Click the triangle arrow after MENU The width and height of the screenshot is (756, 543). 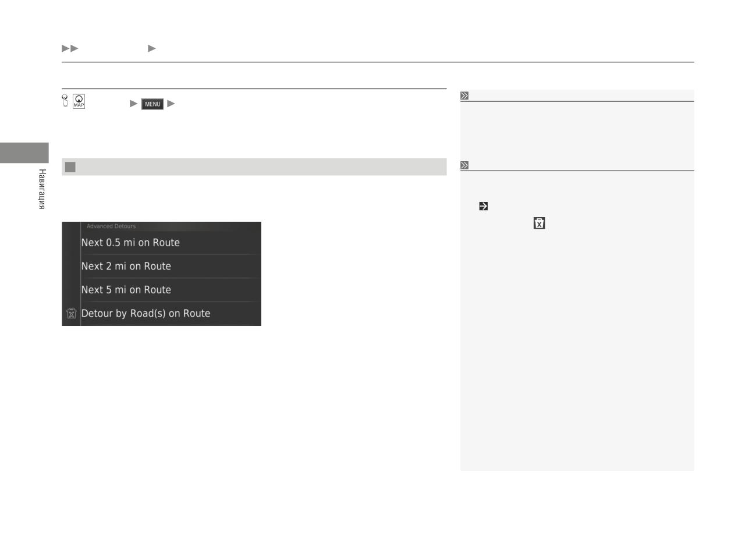(x=171, y=104)
